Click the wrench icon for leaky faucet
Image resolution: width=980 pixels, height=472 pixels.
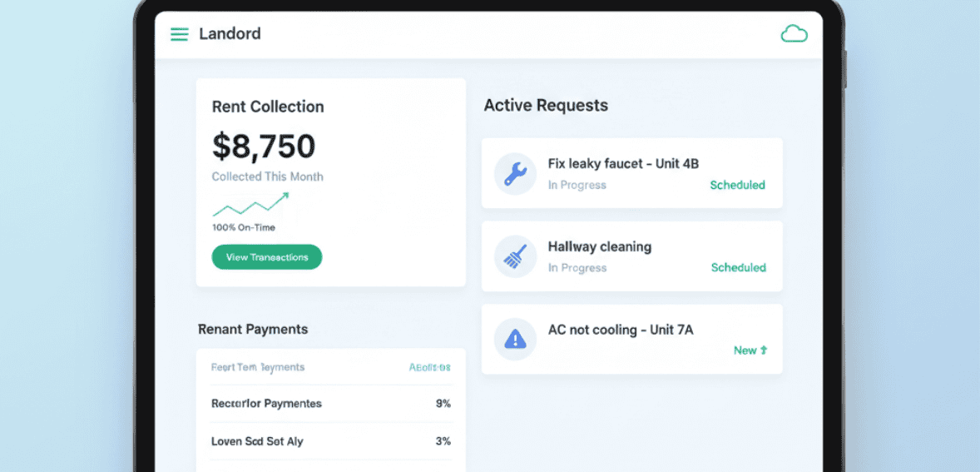tap(515, 174)
